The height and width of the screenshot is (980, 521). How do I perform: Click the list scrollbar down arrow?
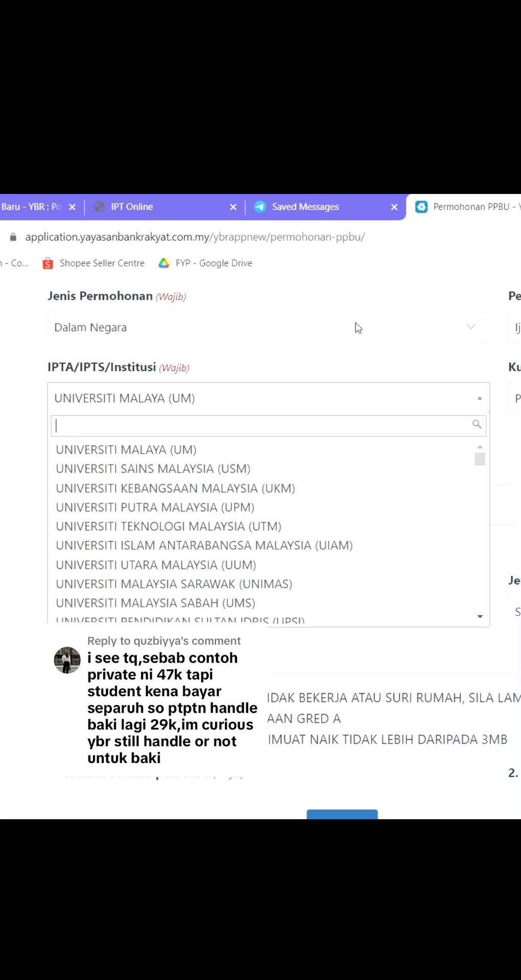point(480,617)
